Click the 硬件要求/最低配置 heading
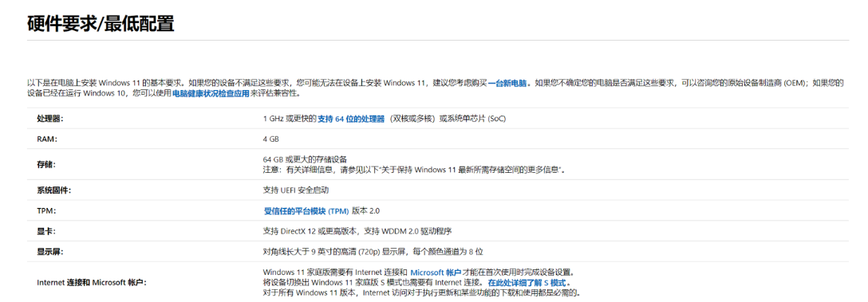868x302 pixels. (x=101, y=24)
